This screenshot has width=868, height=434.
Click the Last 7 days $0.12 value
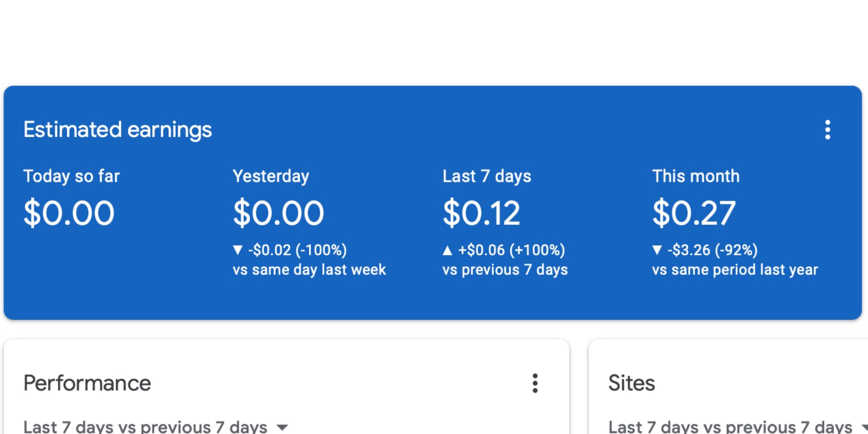481,213
